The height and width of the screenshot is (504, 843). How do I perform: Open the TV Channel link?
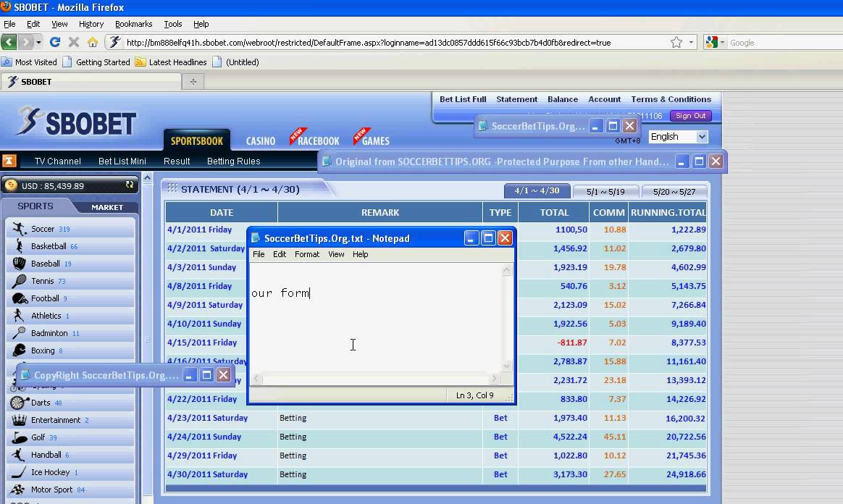[57, 161]
